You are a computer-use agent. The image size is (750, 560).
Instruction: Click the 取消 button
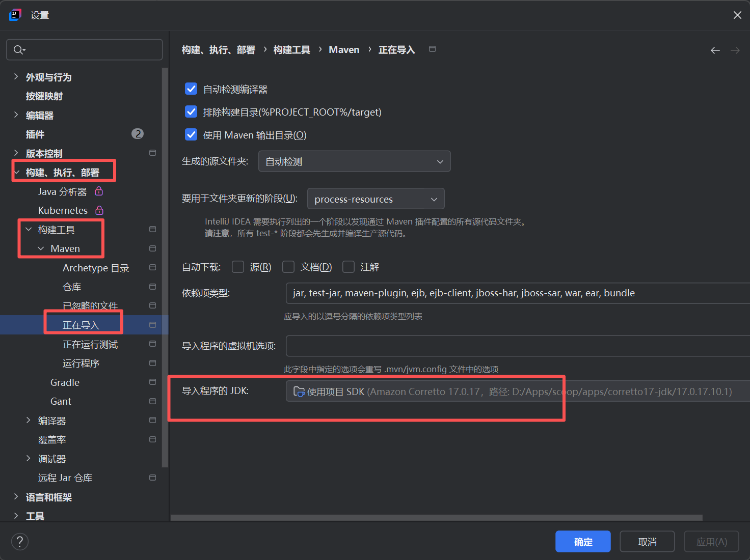coord(647,542)
